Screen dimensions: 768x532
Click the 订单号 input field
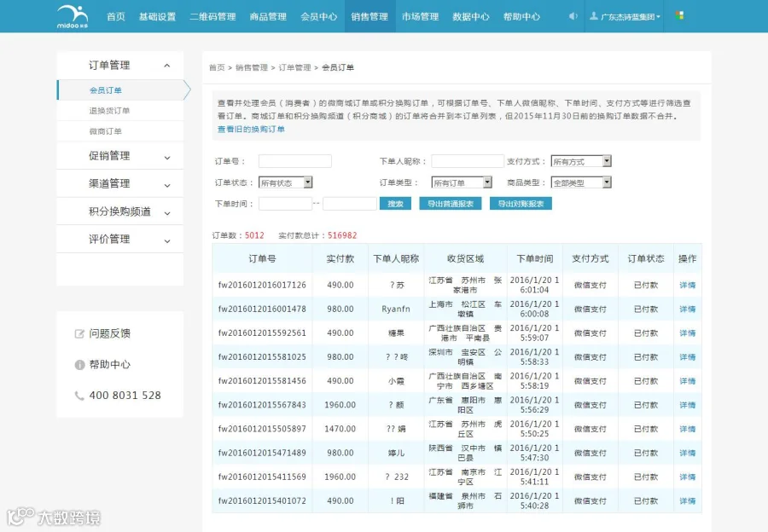295,161
